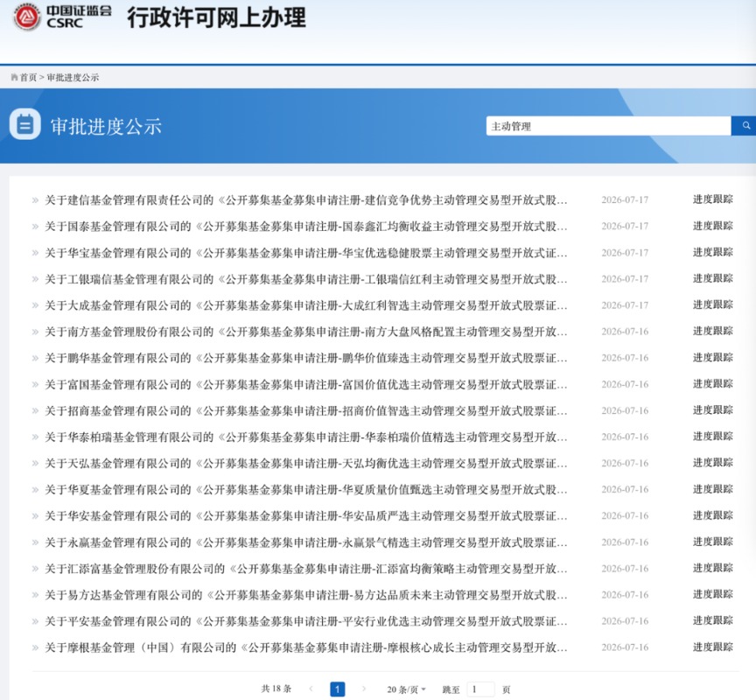Open the 易方达基金 application entry

(x=306, y=595)
